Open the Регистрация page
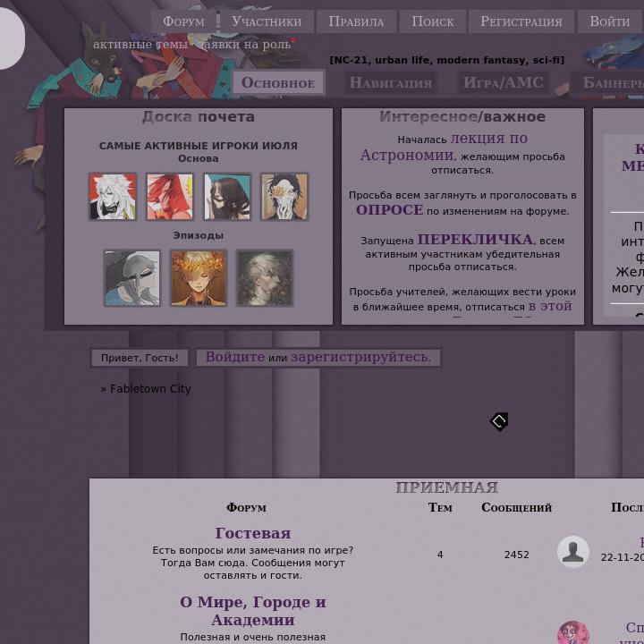644x644 pixels. pyautogui.click(x=521, y=21)
